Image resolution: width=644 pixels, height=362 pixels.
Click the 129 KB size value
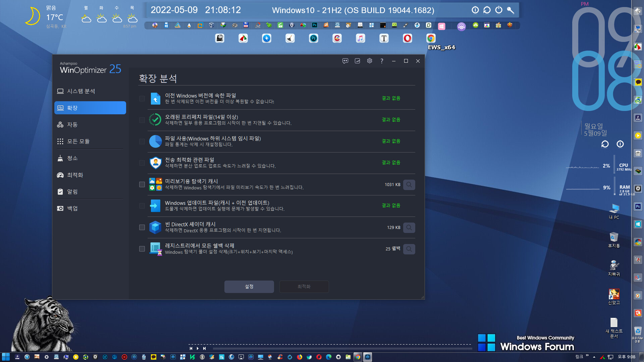394,228
